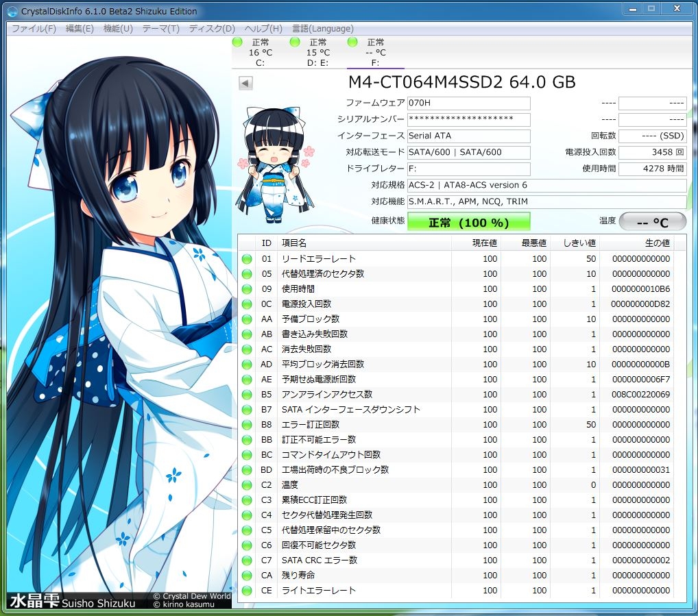Click the 対応機能 S.M.A.R.T. features field
698x616 pixels.
(546, 202)
